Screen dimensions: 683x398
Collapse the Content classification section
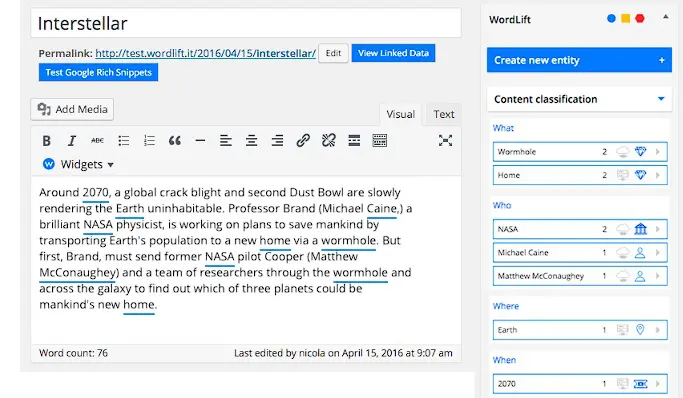[x=661, y=99]
